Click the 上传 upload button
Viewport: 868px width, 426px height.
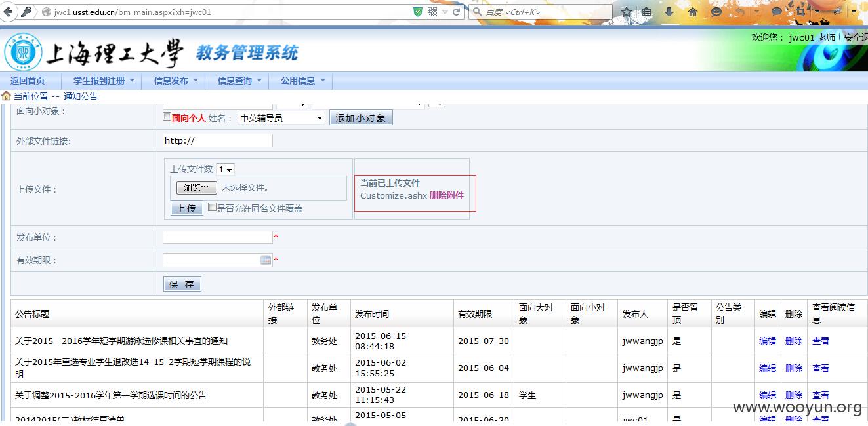pos(187,208)
